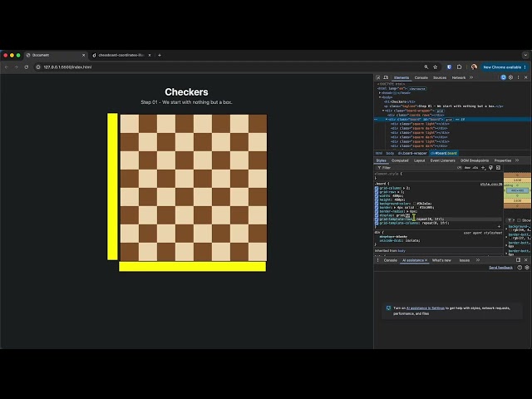532x399 pixels.
Task: Open the flexbox/grid editor icon beside display: grid
Action: (408, 215)
